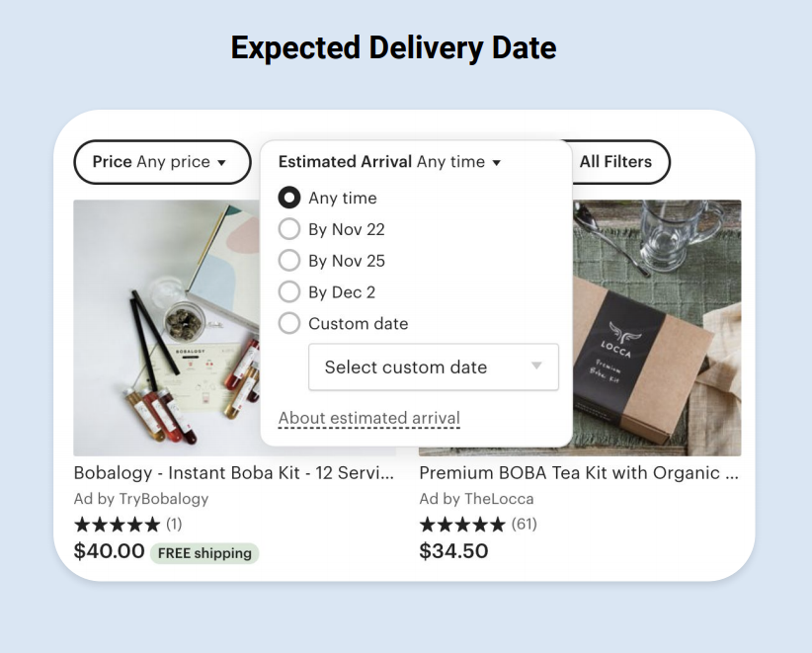
Task: Choose the By Dec 2 option
Action: tap(289, 291)
